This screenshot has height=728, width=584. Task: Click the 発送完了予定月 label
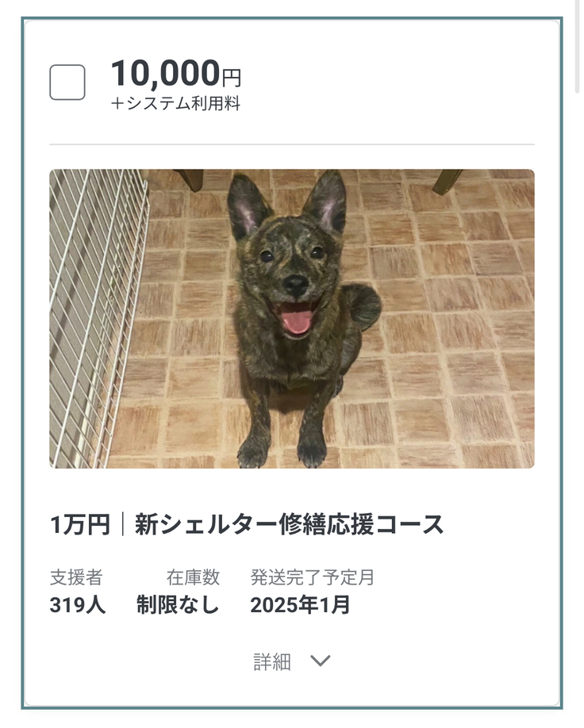click(312, 577)
